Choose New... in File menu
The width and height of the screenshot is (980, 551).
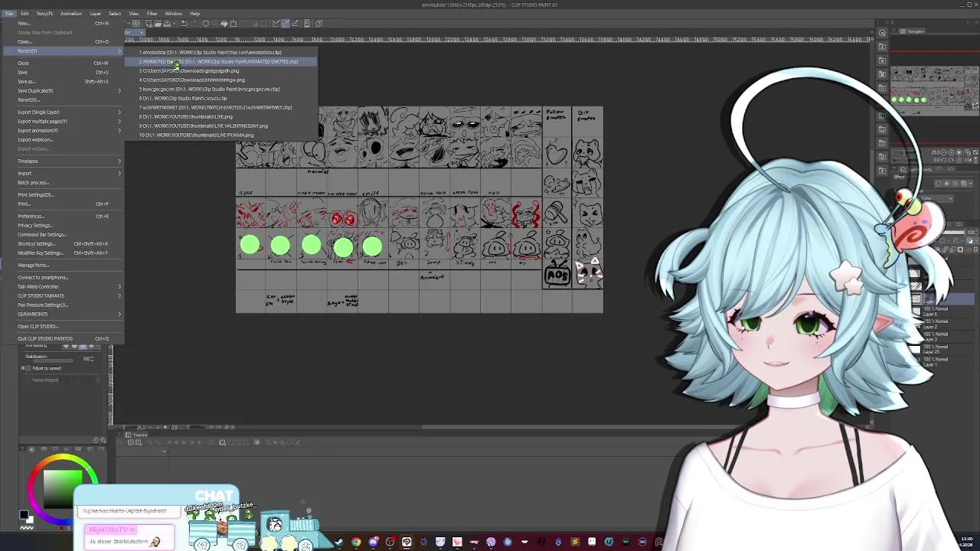click(x=64, y=23)
